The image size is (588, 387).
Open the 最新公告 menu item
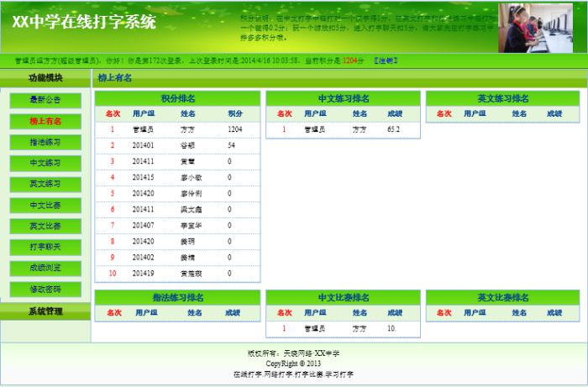click(45, 100)
